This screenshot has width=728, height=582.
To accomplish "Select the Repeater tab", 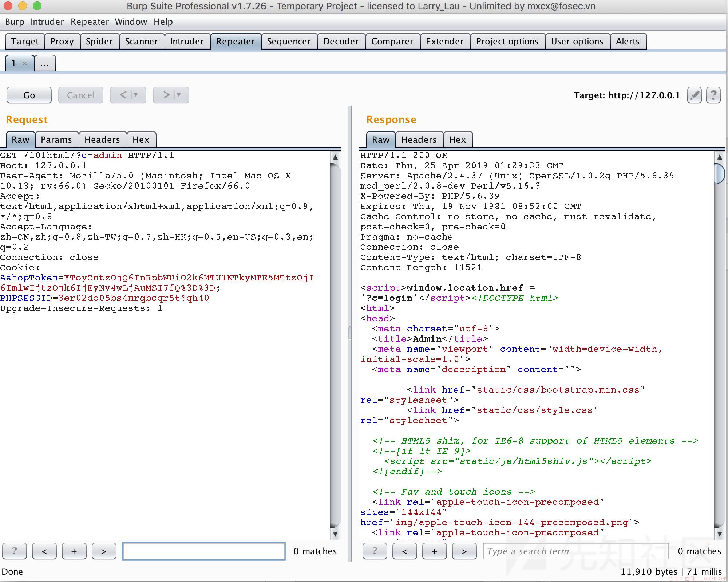I will tap(236, 42).
